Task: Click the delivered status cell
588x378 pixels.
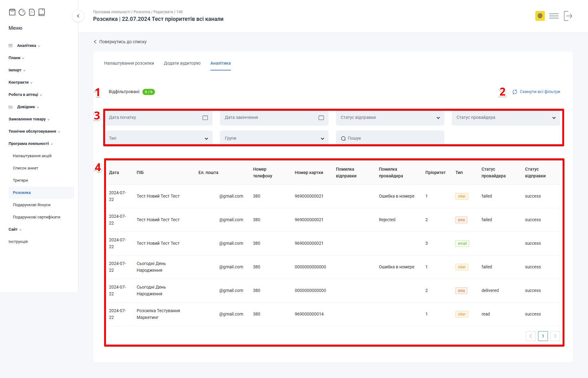Action: pos(490,290)
